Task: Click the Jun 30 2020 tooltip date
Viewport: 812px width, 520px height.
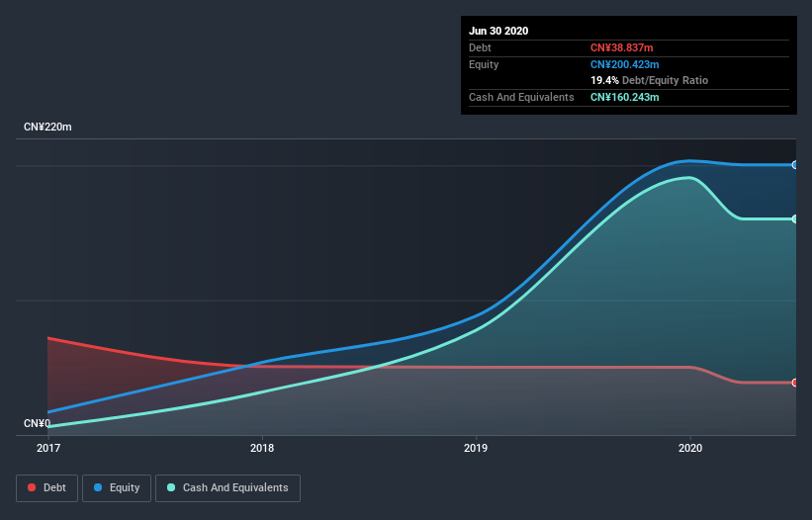Action: coord(498,31)
